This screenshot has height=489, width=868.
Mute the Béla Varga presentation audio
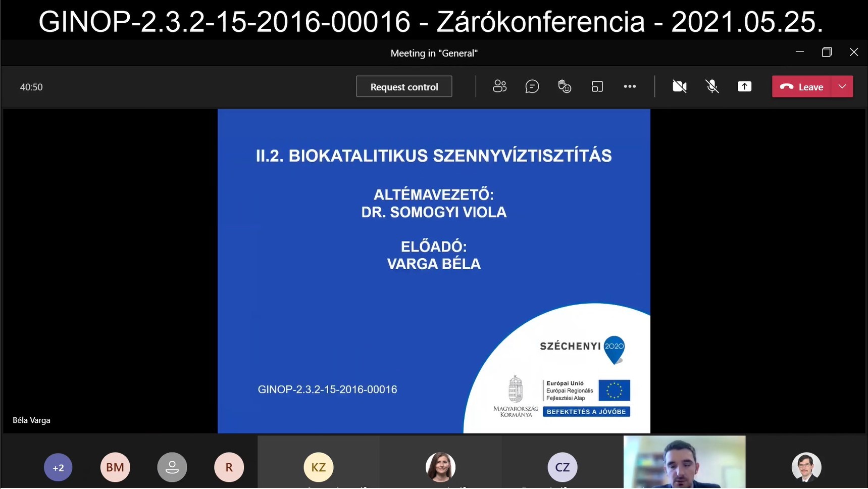712,86
